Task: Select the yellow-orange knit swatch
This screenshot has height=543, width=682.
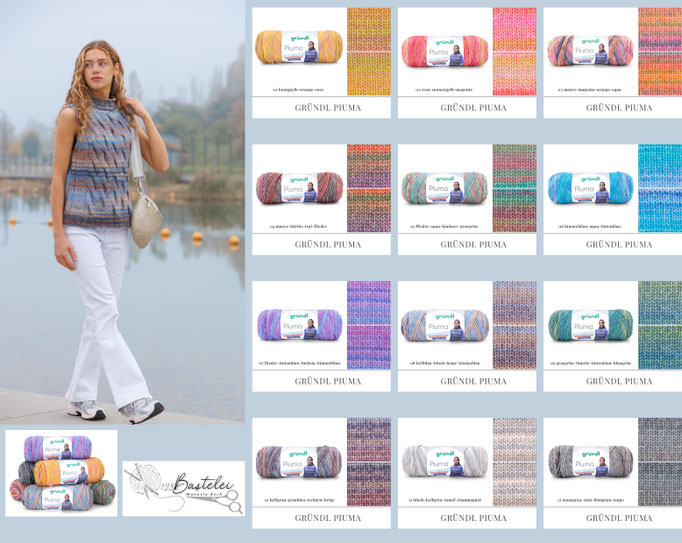Action: (x=369, y=51)
